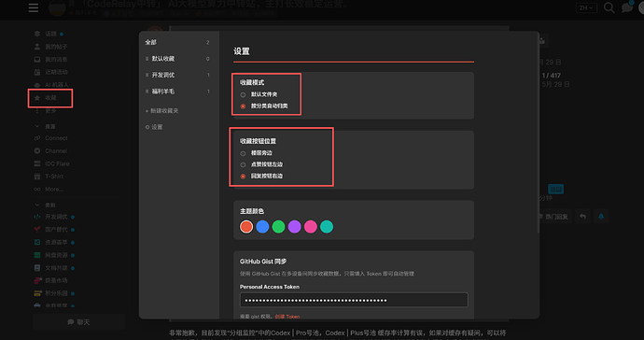This screenshot has width=644, height=340.
Task: Open the chat bubble icon in header
Action: click(627, 7)
